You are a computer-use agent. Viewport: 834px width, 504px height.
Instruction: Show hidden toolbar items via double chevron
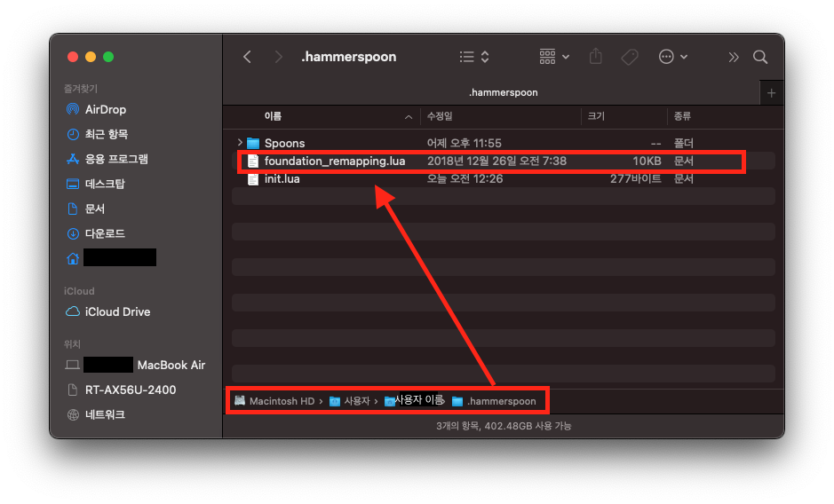tap(734, 57)
